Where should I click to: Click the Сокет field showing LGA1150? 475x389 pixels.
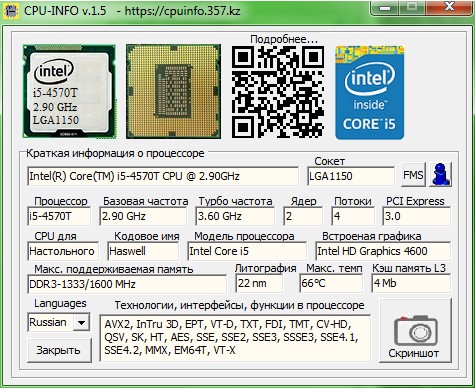[x=351, y=176]
